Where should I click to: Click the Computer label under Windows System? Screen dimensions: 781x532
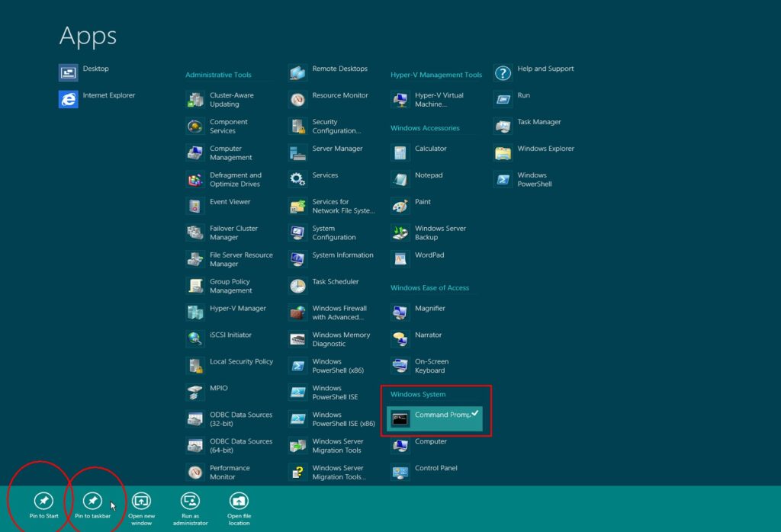click(x=431, y=441)
